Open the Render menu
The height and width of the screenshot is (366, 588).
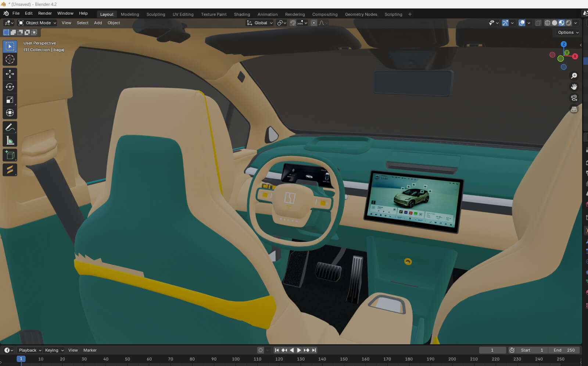[x=45, y=13]
